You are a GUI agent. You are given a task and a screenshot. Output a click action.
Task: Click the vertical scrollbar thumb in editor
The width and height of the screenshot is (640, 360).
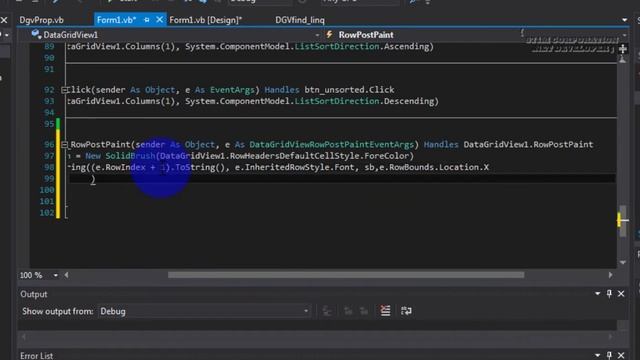[x=622, y=221]
